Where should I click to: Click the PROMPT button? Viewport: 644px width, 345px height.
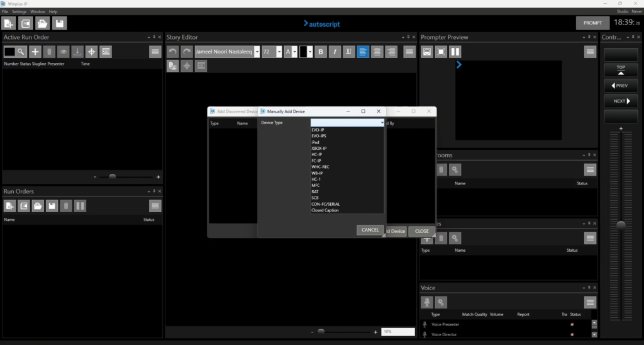pos(592,23)
